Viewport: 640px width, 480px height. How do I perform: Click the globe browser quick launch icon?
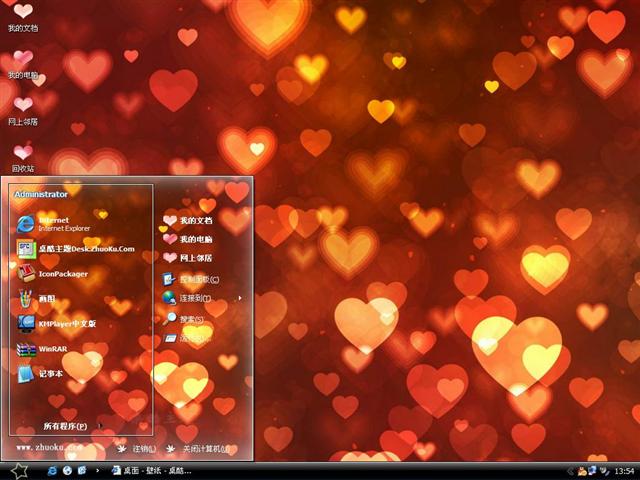(67, 471)
